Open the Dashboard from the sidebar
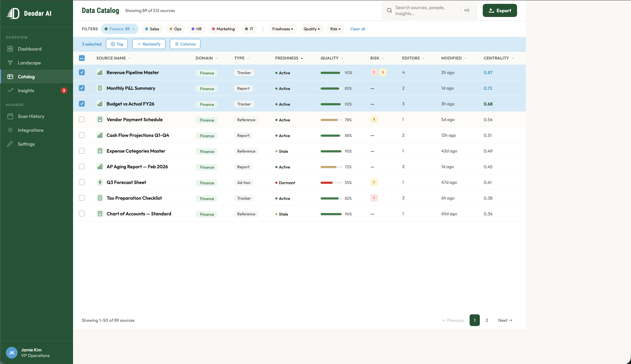The width and height of the screenshot is (631, 364). [x=30, y=49]
